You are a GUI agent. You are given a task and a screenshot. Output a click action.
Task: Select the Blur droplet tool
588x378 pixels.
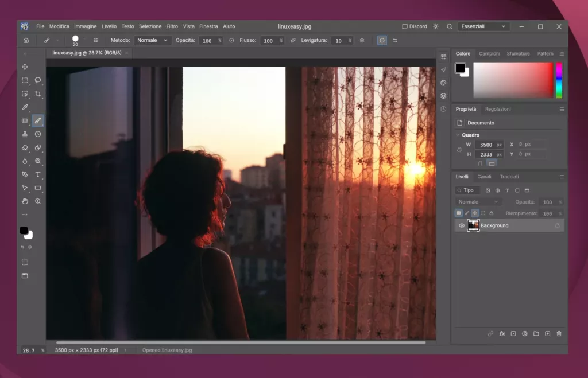(x=25, y=161)
